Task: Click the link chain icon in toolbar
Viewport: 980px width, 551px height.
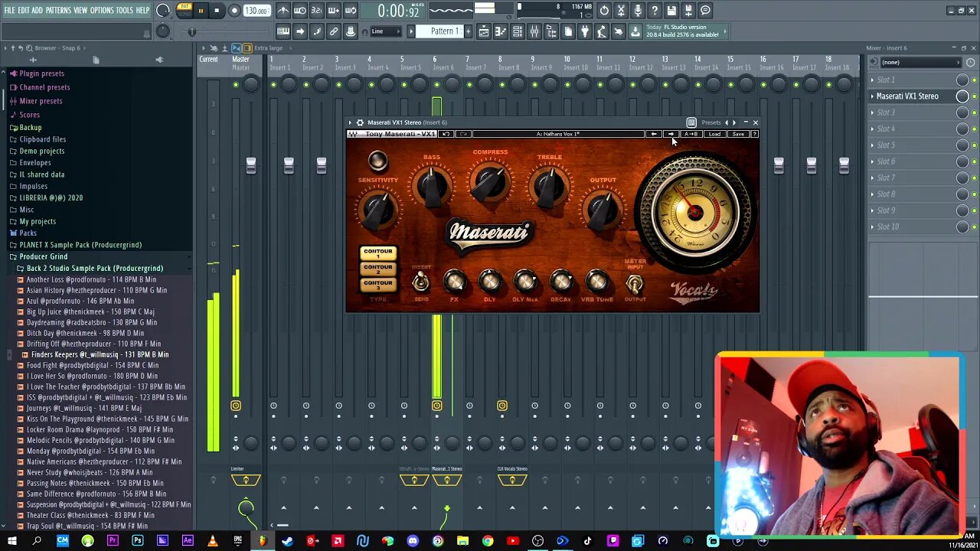Action: click(x=334, y=31)
